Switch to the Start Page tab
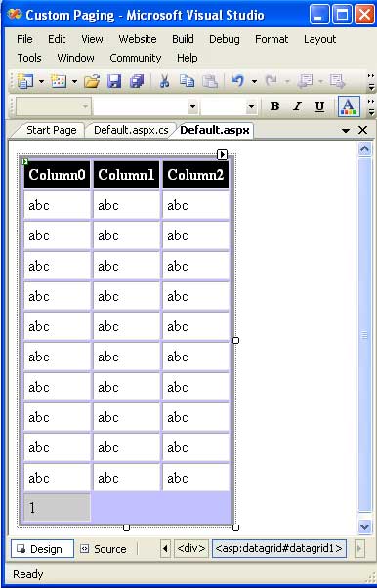Viewport: 377px width, 588px height. pyautogui.click(x=52, y=130)
